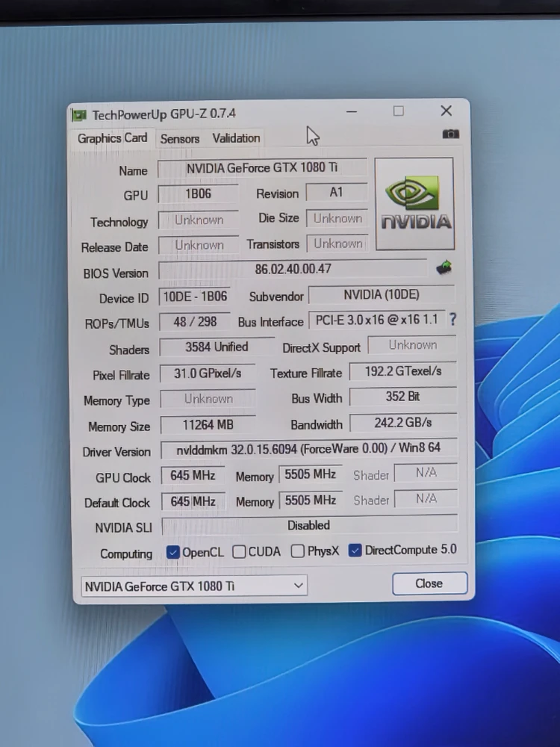Screen dimensions: 560x747
Task: Click the Technology field showing Unknown
Action: [x=199, y=220]
